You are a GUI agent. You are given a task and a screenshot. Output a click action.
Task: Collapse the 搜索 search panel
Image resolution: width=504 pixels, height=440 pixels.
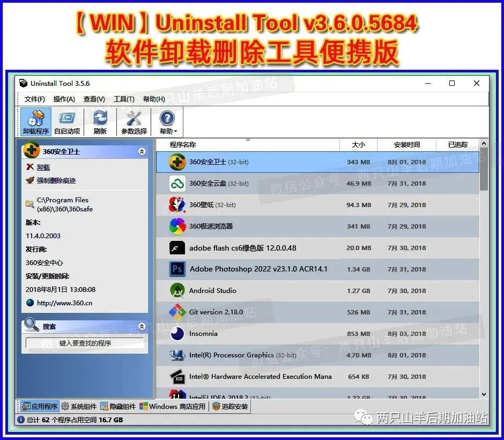tap(142, 326)
